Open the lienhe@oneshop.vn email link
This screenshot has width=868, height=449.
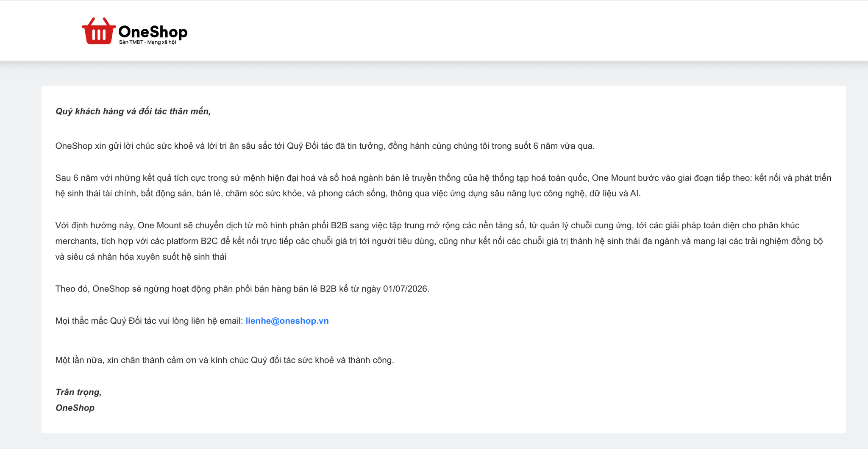pyautogui.click(x=287, y=321)
